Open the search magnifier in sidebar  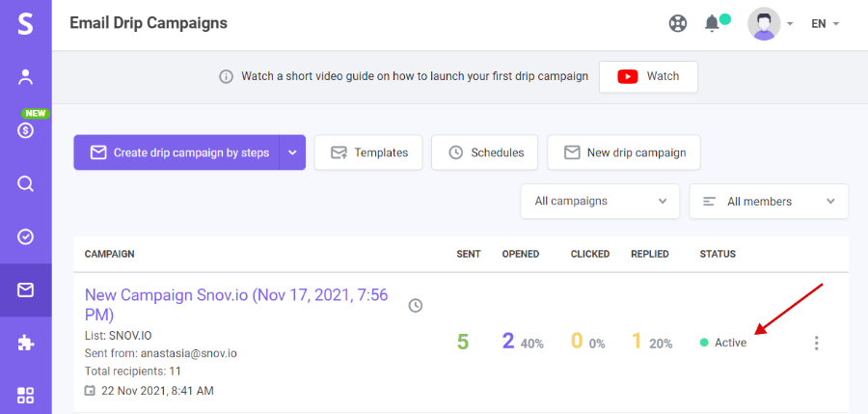(25, 183)
